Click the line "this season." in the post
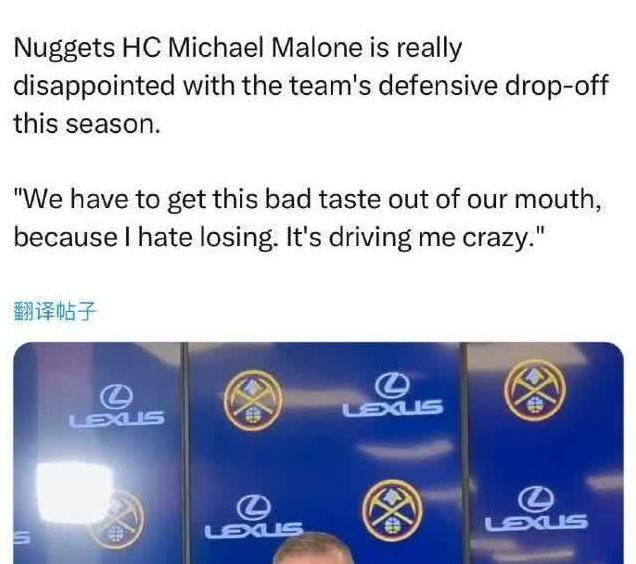The width and height of the screenshot is (636, 564). point(87,123)
